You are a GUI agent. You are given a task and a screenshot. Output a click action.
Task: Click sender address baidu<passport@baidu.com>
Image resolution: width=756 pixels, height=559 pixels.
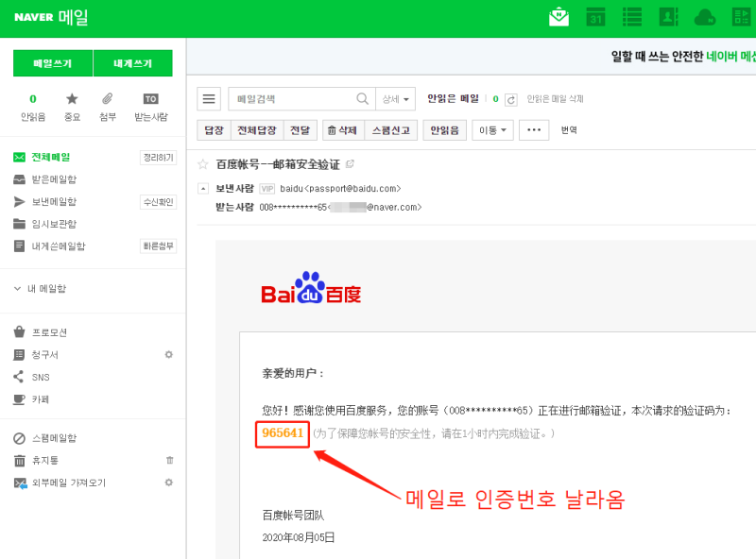[x=340, y=189]
